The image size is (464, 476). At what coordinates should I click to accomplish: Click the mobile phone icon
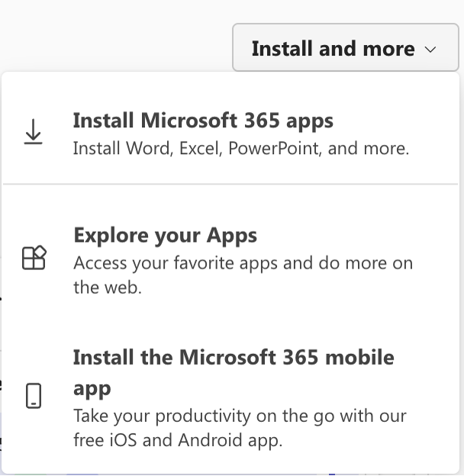point(34,396)
